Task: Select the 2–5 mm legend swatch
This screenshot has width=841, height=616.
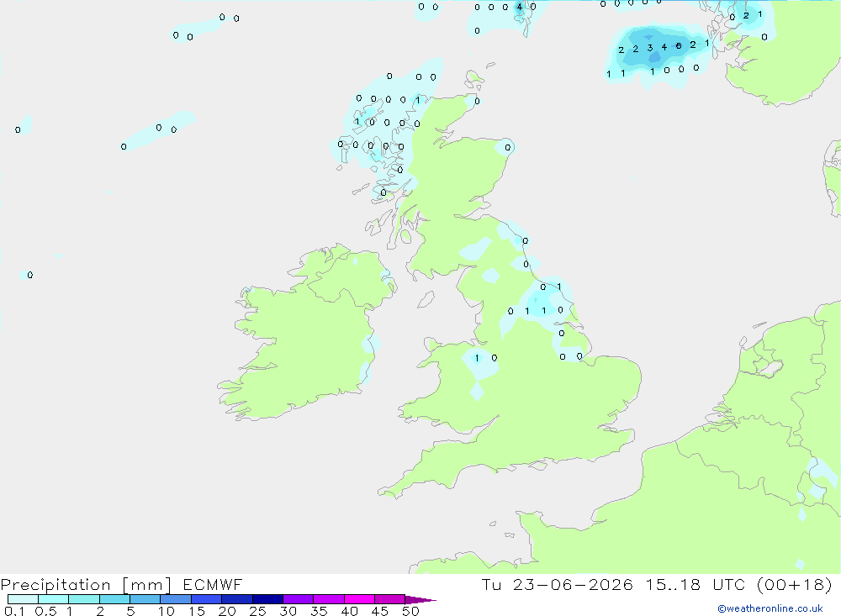Action: 114,599
